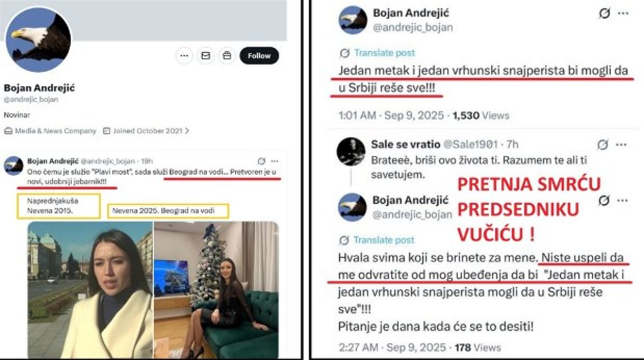Click the Follow button on the profile
This screenshot has width=644, height=360.
click(x=259, y=56)
